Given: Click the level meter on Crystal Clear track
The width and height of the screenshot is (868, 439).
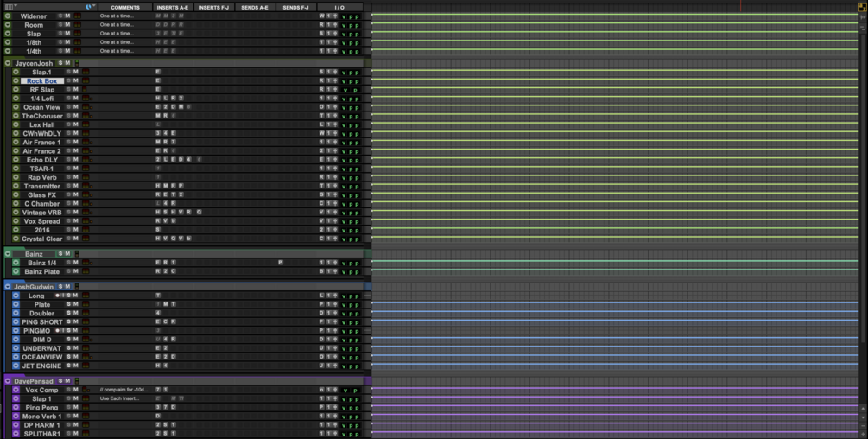Looking at the screenshot, I should point(87,239).
